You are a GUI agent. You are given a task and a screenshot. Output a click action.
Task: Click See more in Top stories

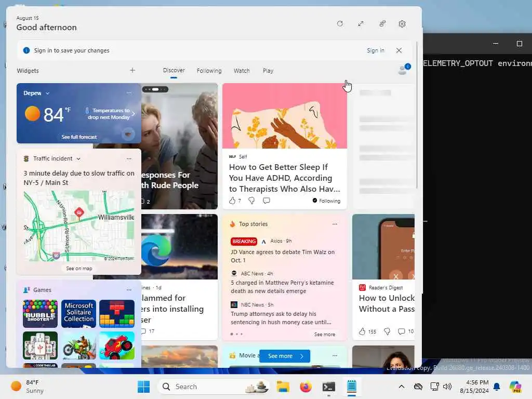pos(325,334)
